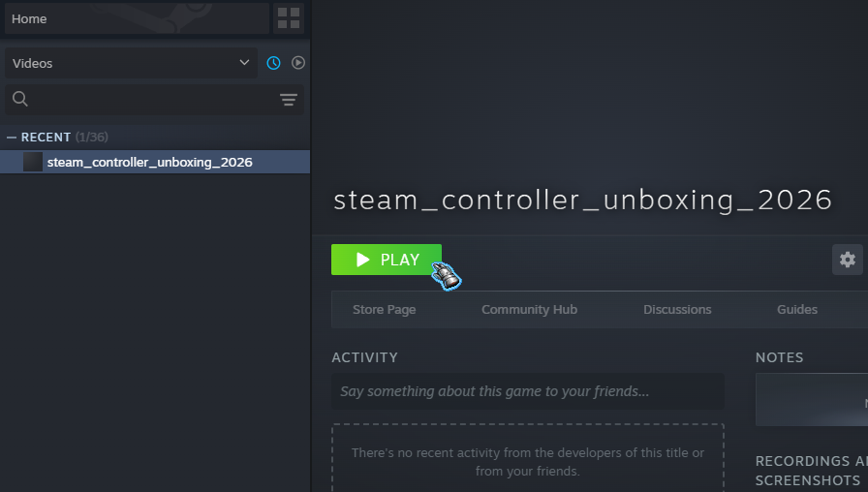Click the large steam_controller_unboxing_2026 title

click(x=583, y=200)
